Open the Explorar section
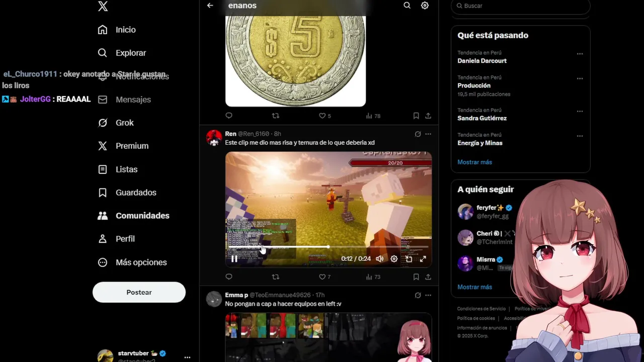Screen dimensions: 644x362 pyautogui.click(x=122, y=53)
